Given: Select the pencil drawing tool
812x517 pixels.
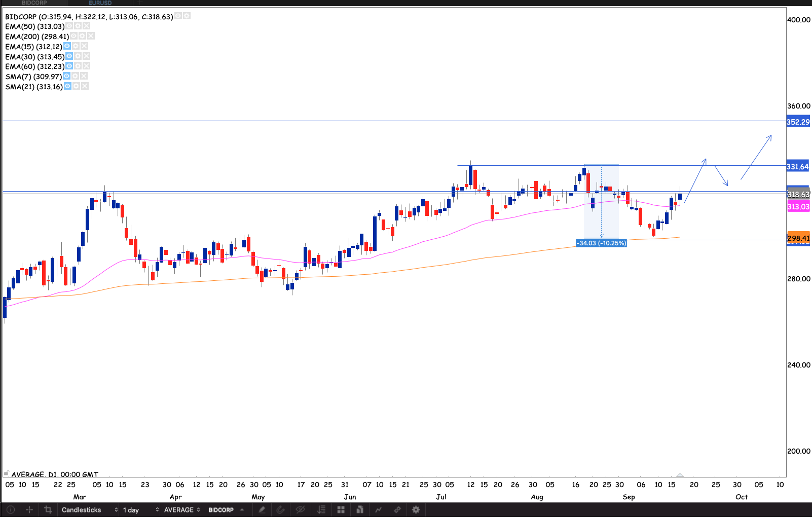Looking at the screenshot, I should pyautogui.click(x=262, y=510).
